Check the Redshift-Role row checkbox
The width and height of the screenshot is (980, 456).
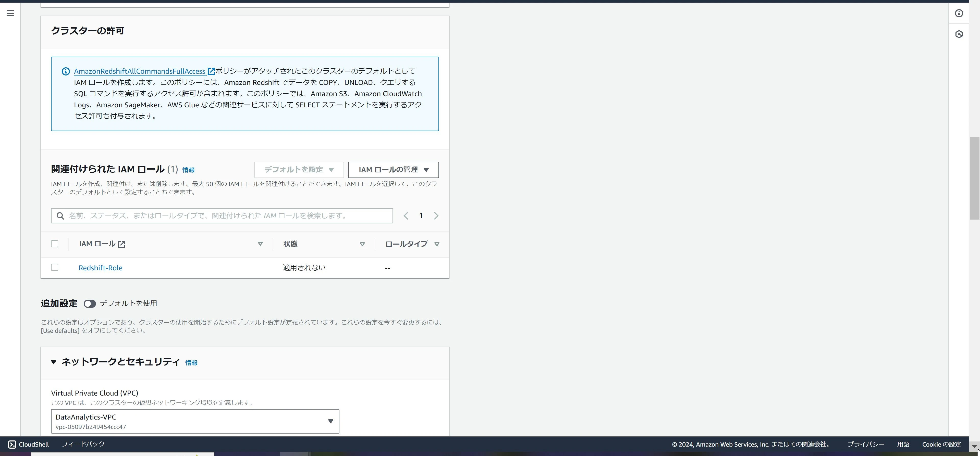tap(55, 267)
